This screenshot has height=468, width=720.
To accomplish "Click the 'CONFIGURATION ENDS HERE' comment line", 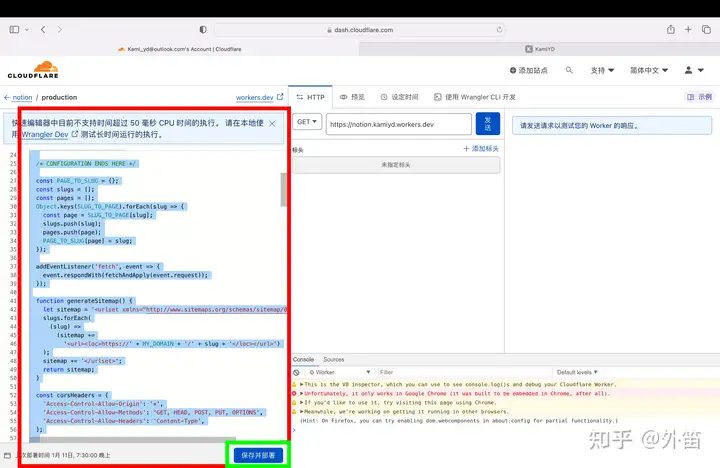I will coord(86,164).
